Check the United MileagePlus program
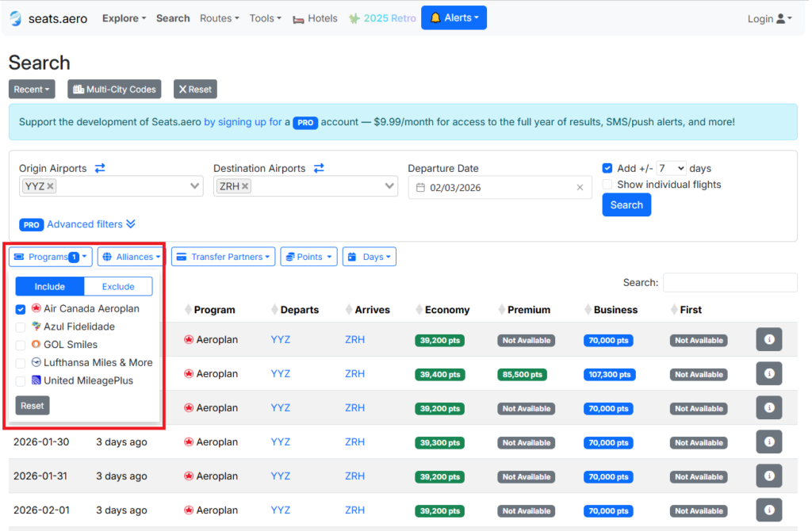This screenshot has width=812, height=531. pyautogui.click(x=21, y=381)
